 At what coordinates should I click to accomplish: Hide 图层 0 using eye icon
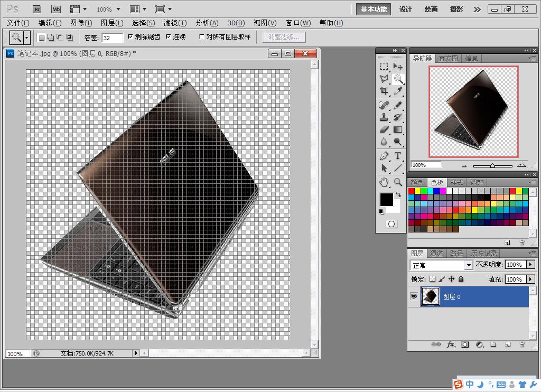[414, 296]
